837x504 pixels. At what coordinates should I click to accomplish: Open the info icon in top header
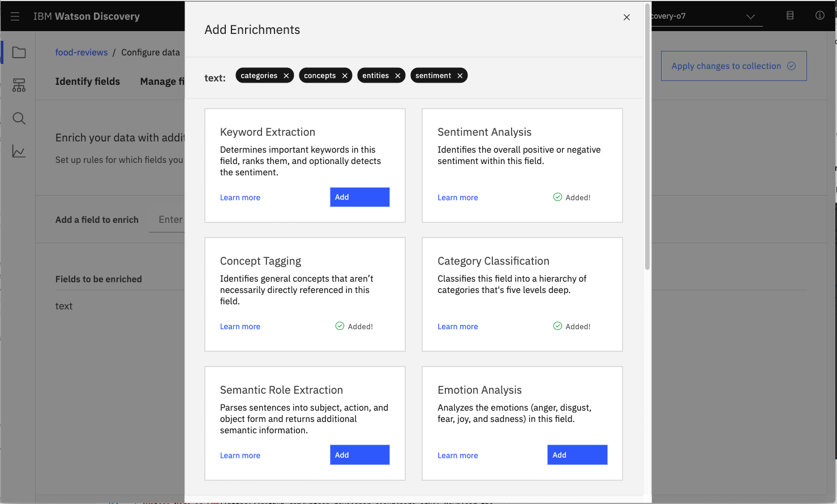point(819,16)
